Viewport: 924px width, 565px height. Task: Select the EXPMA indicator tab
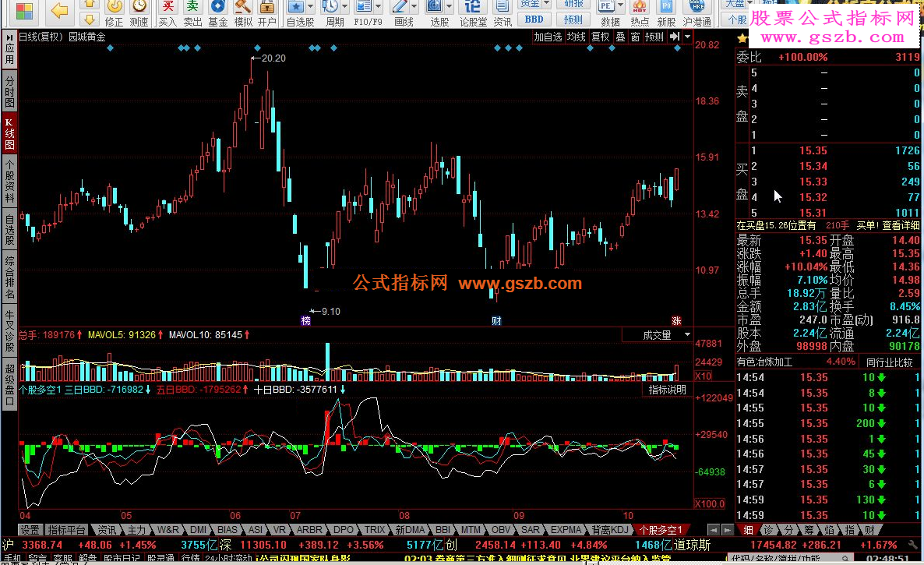(566, 530)
